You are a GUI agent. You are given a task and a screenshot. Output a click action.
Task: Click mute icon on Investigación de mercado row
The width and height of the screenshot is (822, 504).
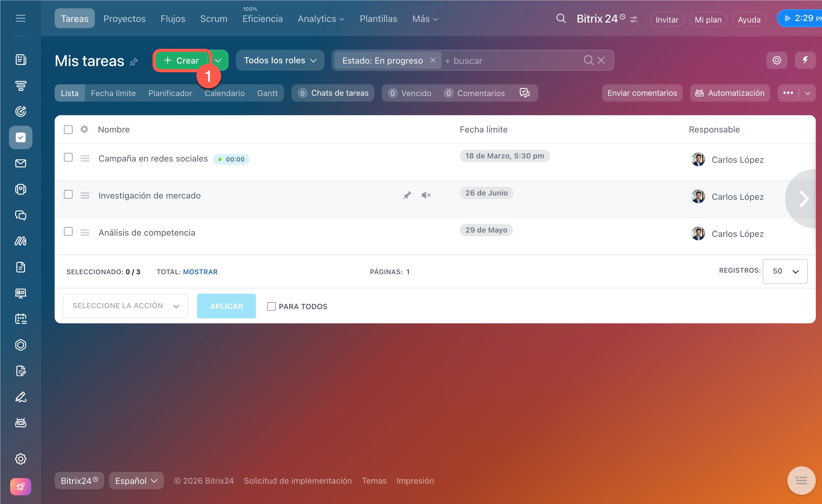(426, 195)
